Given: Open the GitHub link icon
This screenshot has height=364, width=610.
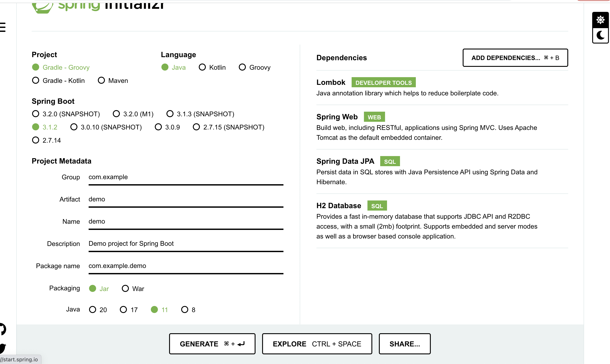Looking at the screenshot, I should [x=3, y=329].
